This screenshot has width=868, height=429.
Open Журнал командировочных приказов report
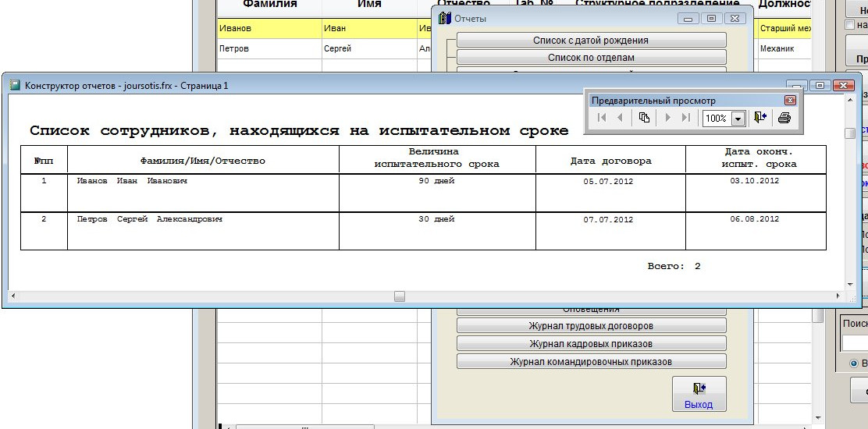tap(591, 362)
